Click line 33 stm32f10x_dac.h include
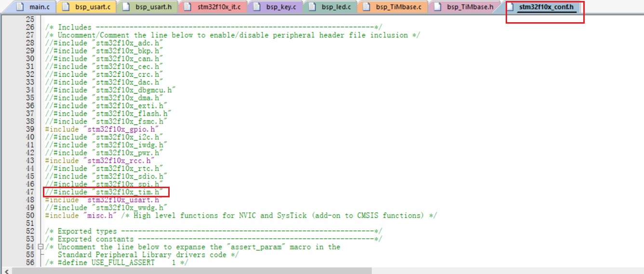This screenshot has width=644, height=274. (104, 82)
